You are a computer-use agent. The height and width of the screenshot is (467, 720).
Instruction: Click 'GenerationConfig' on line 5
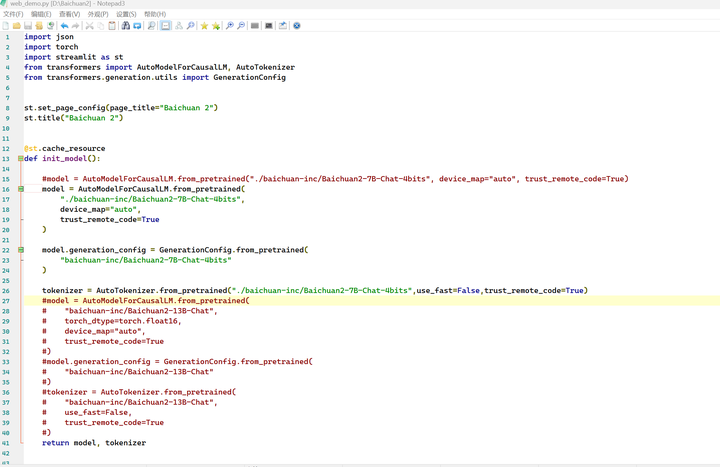pos(249,77)
